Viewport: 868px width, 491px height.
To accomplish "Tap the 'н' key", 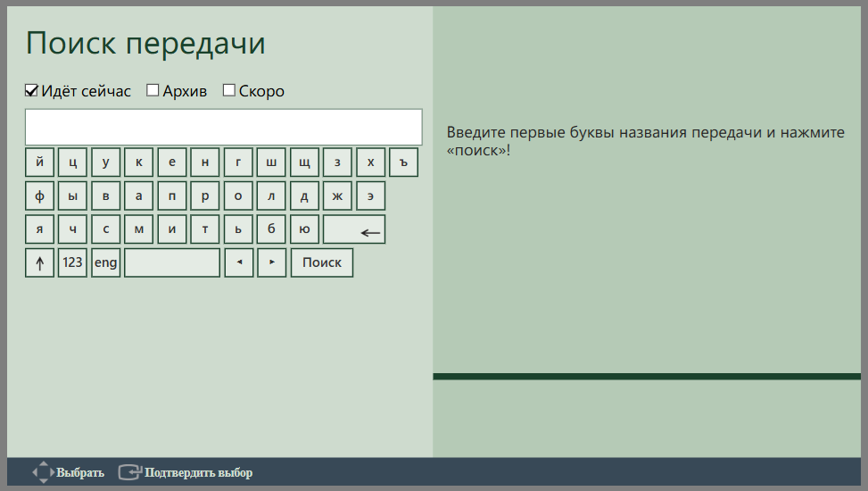I will pyautogui.click(x=205, y=162).
